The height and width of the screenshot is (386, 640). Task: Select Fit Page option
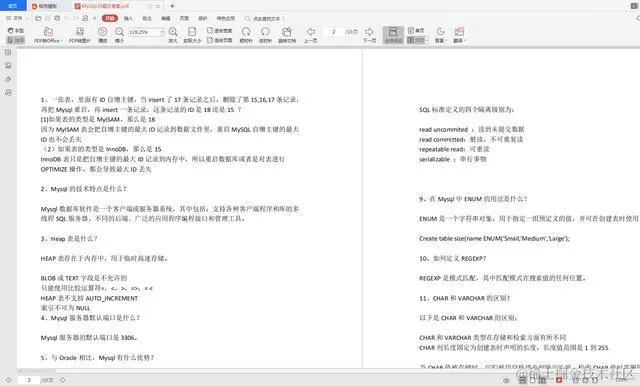coord(220,40)
